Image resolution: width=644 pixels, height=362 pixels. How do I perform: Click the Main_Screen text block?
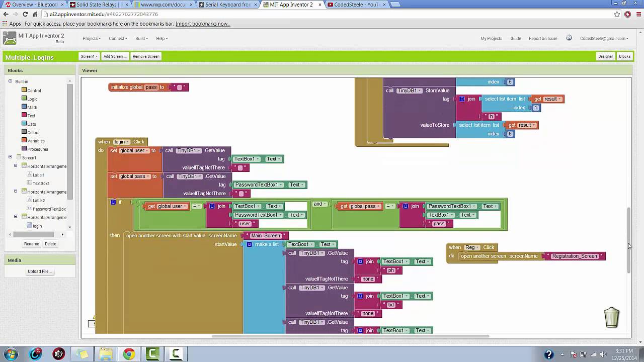tap(265, 236)
